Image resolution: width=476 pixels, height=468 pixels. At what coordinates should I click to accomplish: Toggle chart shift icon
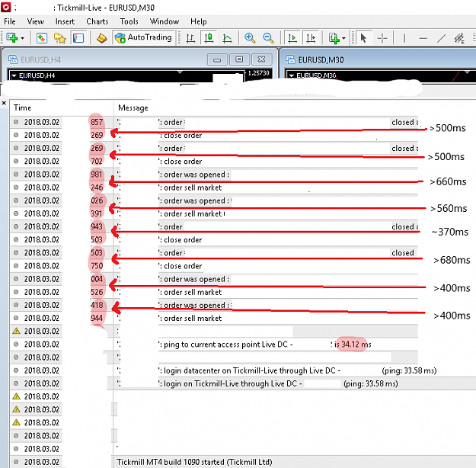tap(311, 38)
